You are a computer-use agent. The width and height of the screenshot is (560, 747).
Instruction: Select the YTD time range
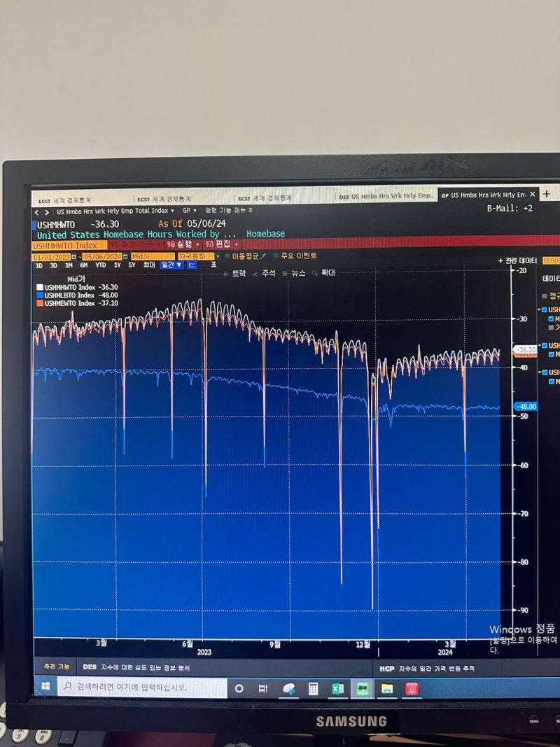101,265
